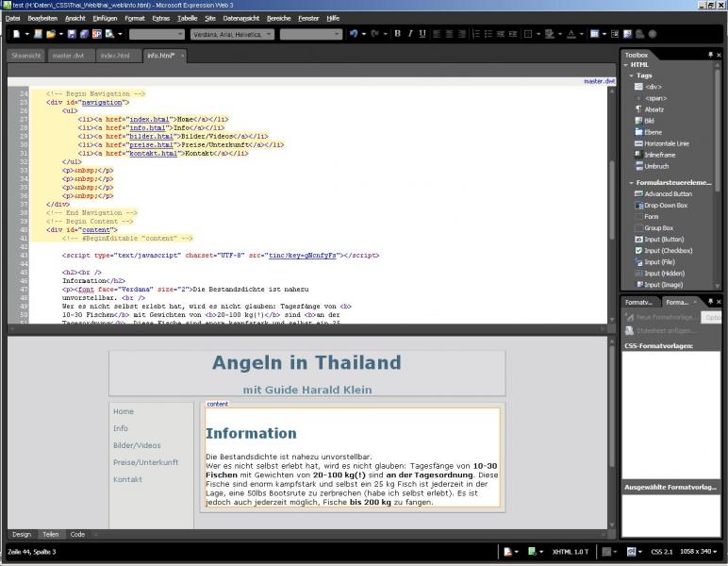Screen dimensions: 728x566
Task: Pin the Toolbox panel with pushpin
Action: coord(710,55)
